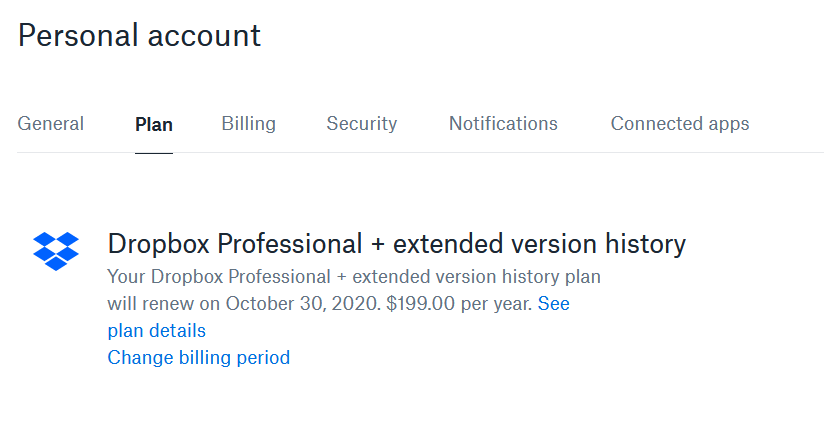The width and height of the screenshot is (824, 422).
Task: Go to the Security tab
Action: (362, 124)
